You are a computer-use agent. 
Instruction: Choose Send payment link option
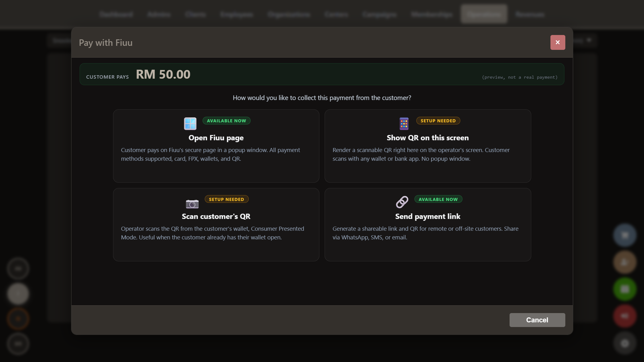coord(428,225)
